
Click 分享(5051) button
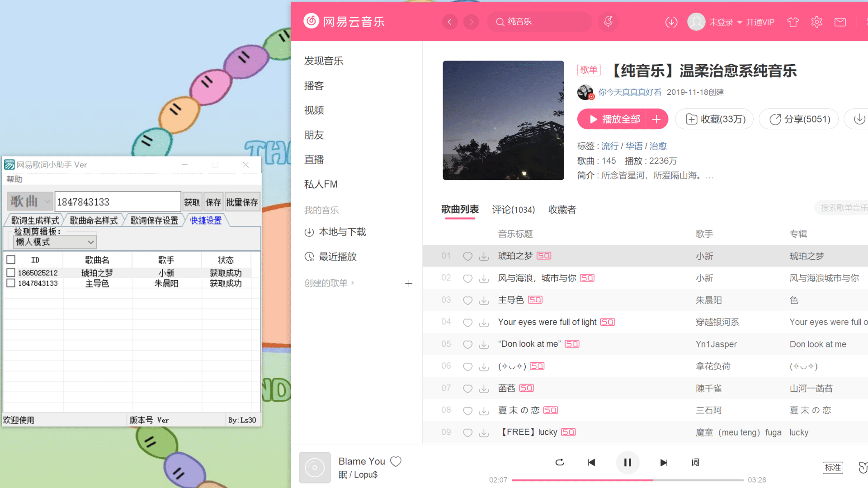coord(798,119)
